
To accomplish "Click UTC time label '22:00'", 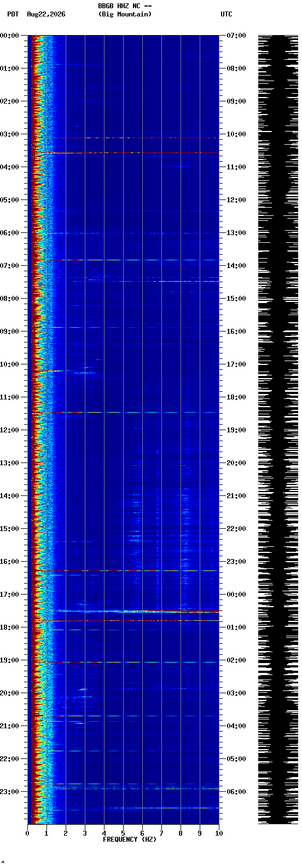I will click(x=236, y=529).
